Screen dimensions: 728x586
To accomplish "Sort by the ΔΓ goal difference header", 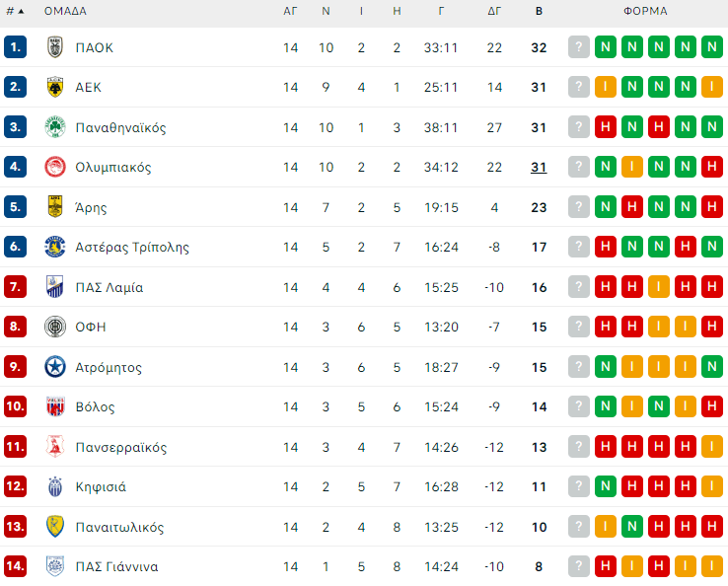I will pyautogui.click(x=494, y=12).
